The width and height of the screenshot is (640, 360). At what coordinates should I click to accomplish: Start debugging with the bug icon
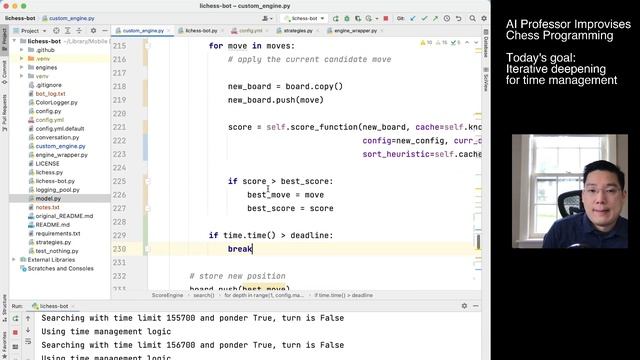pos(347,18)
